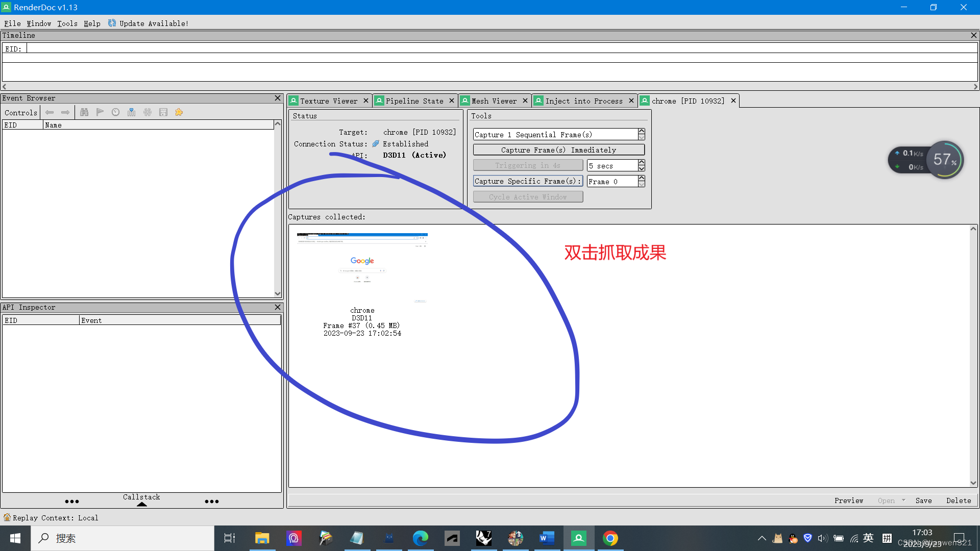The image size is (980, 551).
Task: Click the Update Available! link
Action: click(x=153, y=23)
